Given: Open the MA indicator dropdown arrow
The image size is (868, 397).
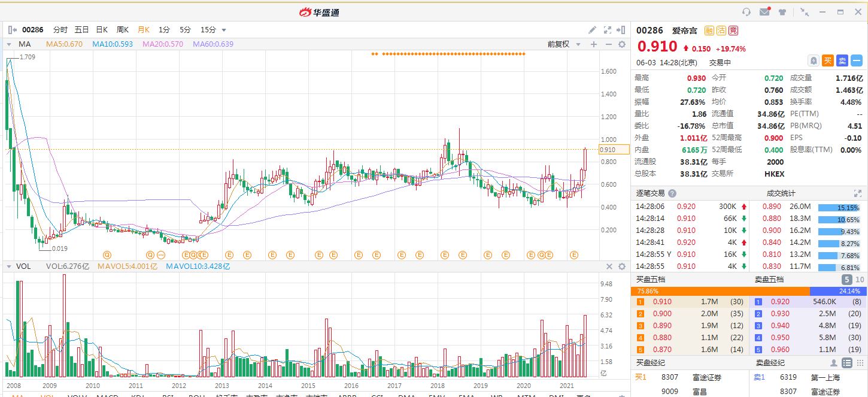Looking at the screenshot, I should tap(10, 44).
